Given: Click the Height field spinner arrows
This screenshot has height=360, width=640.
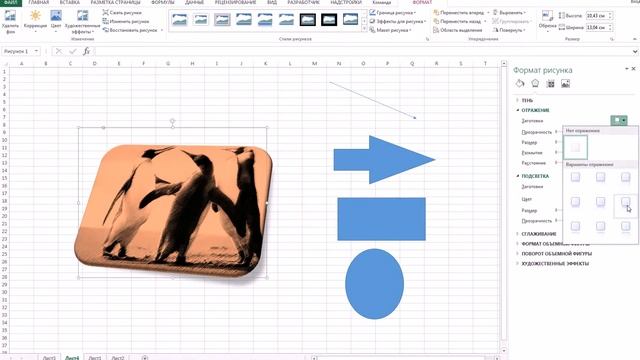Looking at the screenshot, I should click(x=610, y=16).
